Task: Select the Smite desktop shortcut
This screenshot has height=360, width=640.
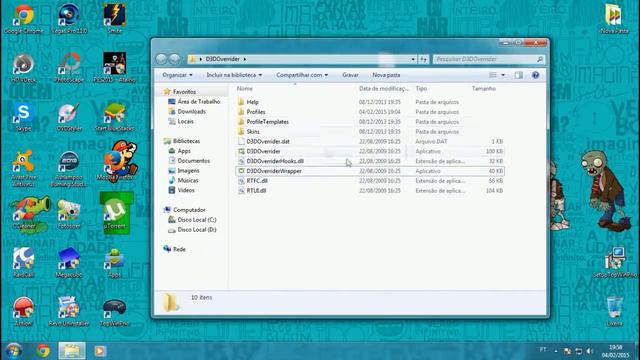Action: pos(114,18)
